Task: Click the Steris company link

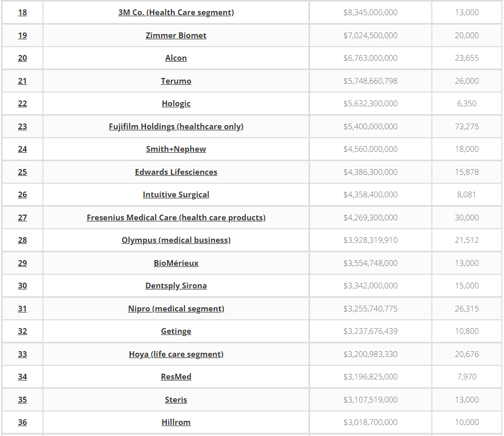Action: click(176, 400)
